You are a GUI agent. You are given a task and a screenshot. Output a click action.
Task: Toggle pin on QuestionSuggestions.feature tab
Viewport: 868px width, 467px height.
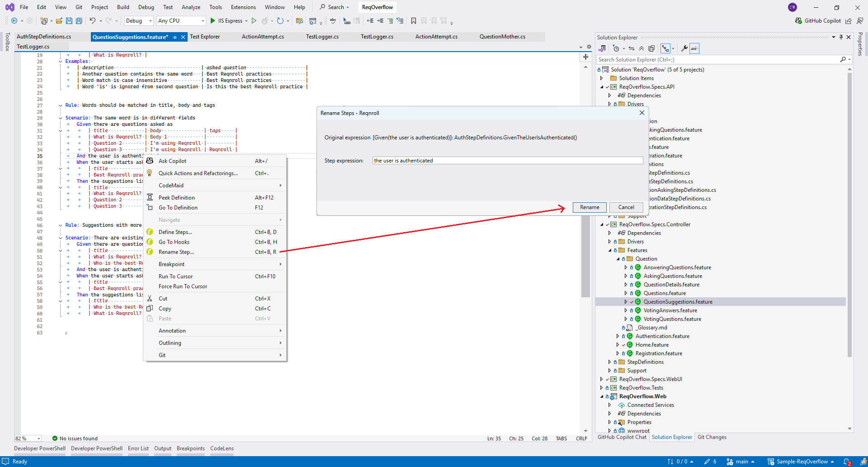coord(175,37)
